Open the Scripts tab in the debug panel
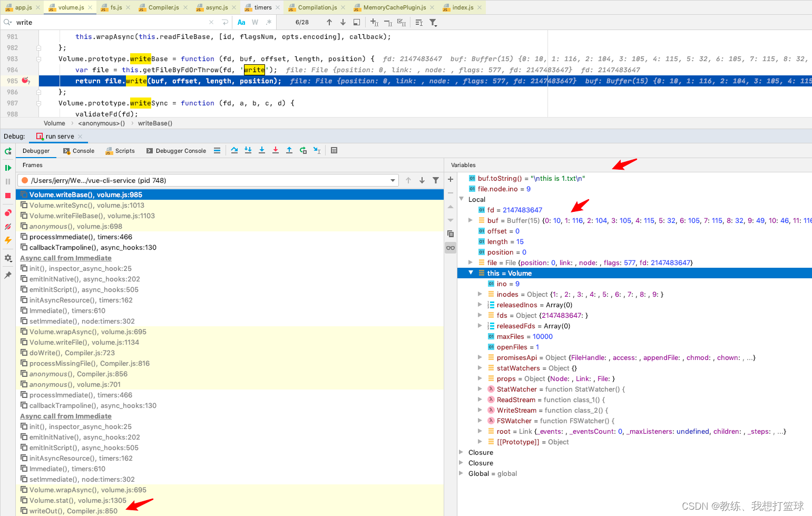This screenshot has width=812, height=516. point(120,151)
